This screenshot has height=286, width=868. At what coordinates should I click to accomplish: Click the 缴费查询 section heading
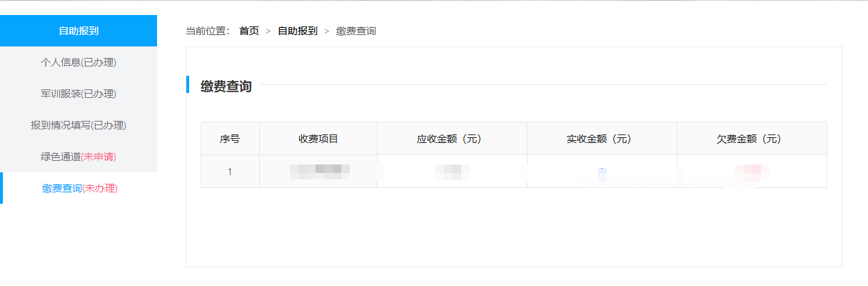point(226,86)
